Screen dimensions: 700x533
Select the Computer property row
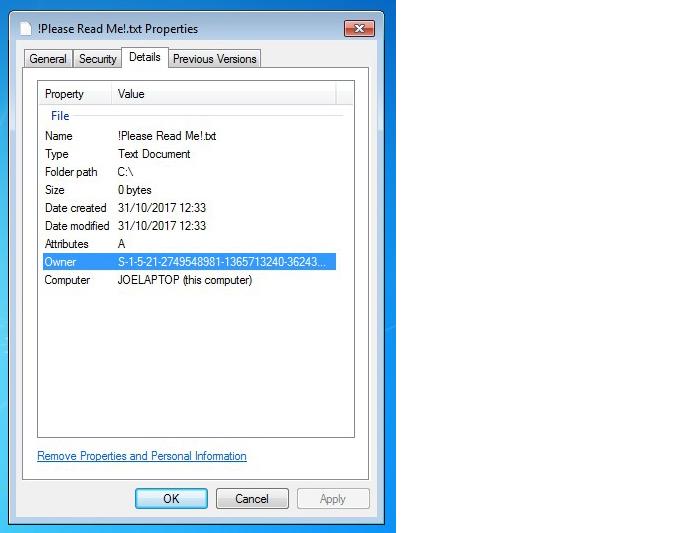coord(189,280)
